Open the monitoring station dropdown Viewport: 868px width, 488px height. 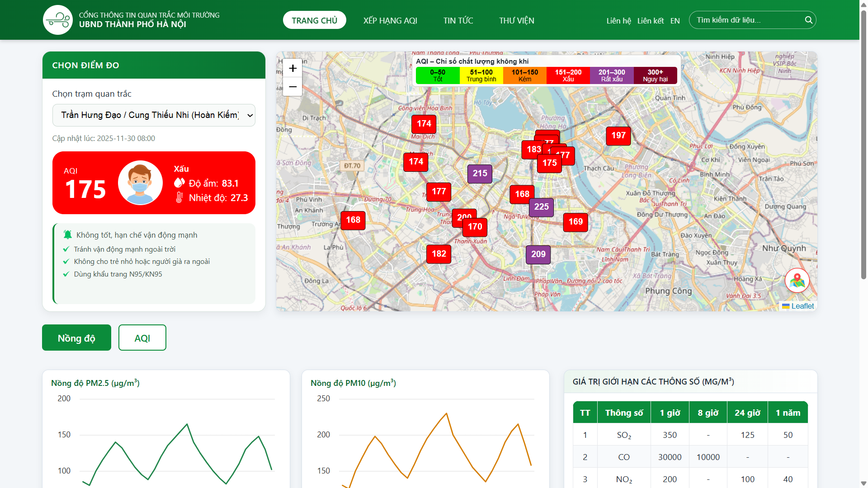tap(154, 115)
